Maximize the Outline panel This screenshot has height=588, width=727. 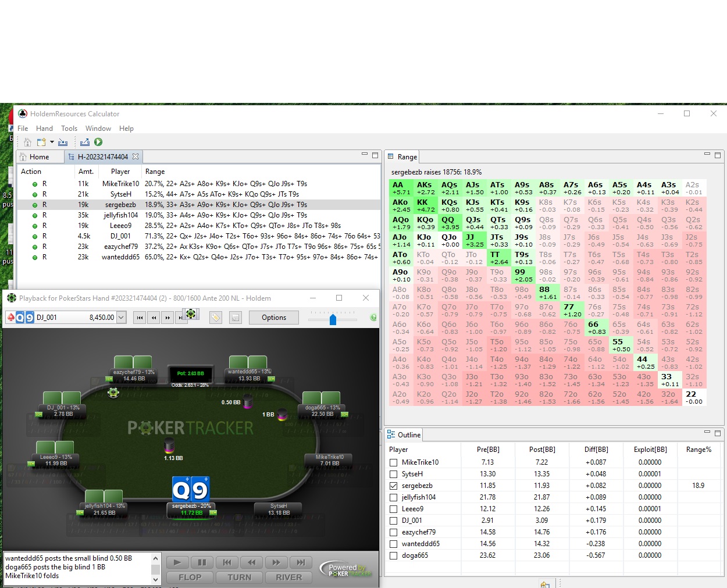click(718, 433)
